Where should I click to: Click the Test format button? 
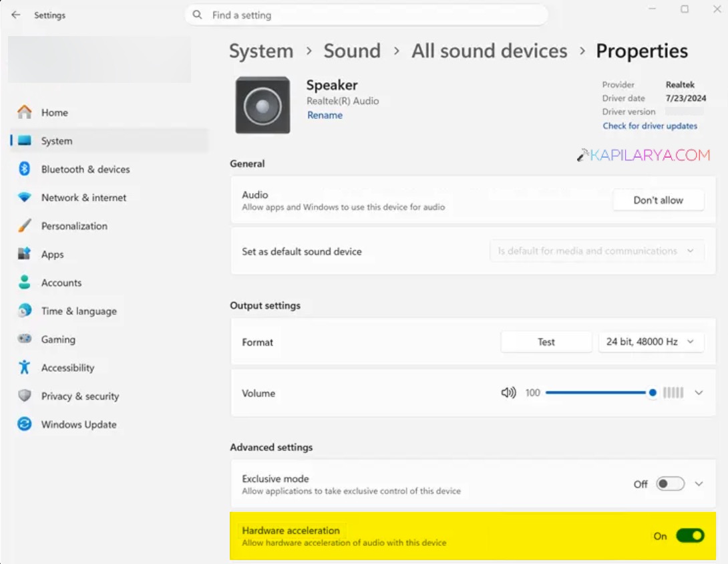click(546, 341)
